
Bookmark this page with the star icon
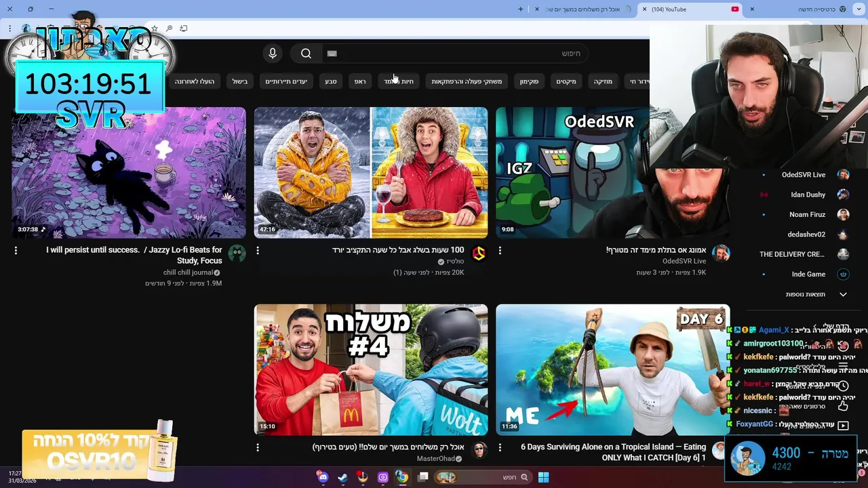tap(155, 28)
